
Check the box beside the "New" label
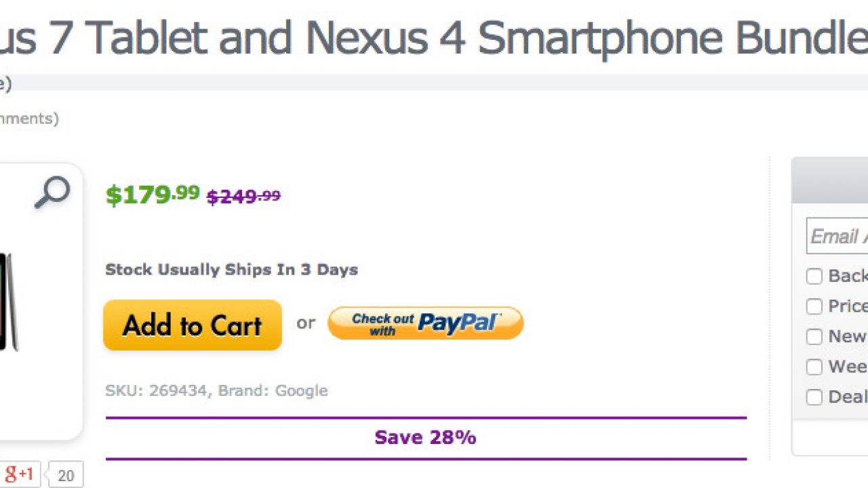814,336
